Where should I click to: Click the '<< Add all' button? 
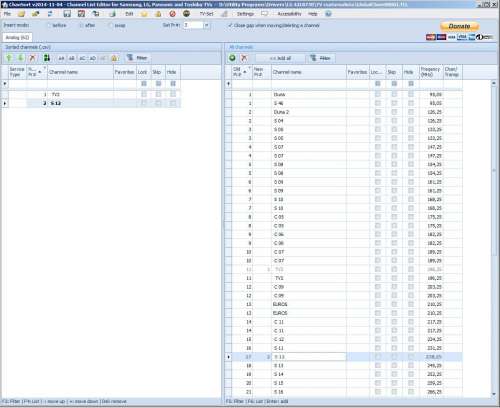point(280,58)
